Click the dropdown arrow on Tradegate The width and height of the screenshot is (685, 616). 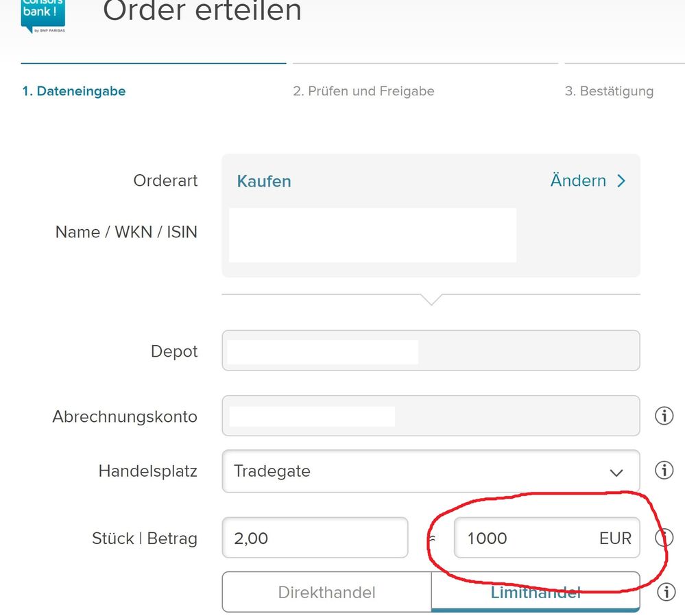615,471
